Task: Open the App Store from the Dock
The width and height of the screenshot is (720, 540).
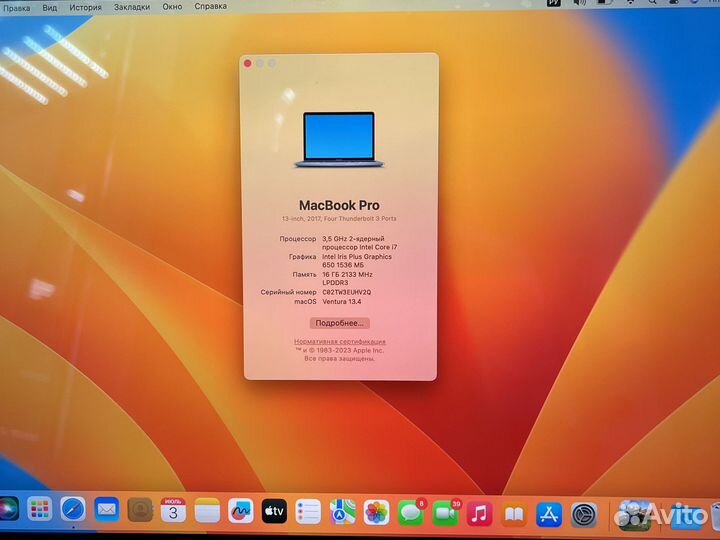Action: 549,515
